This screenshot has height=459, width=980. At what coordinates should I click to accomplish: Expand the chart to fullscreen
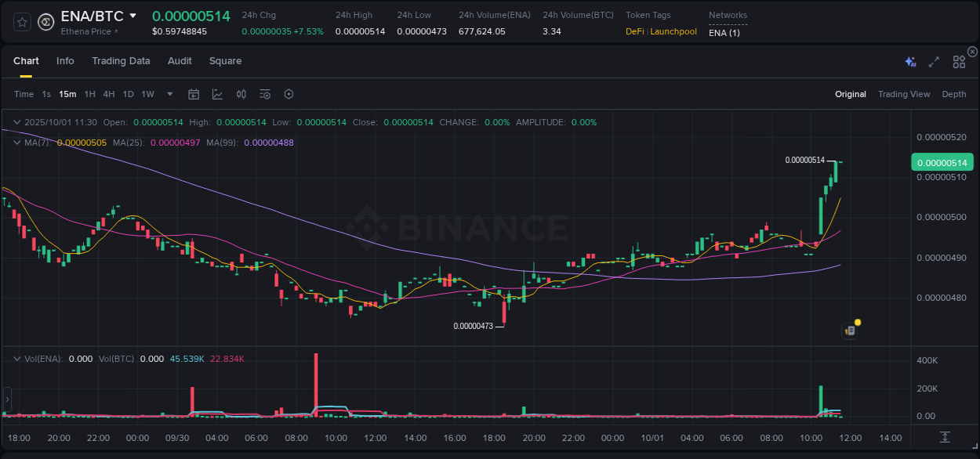pos(934,60)
